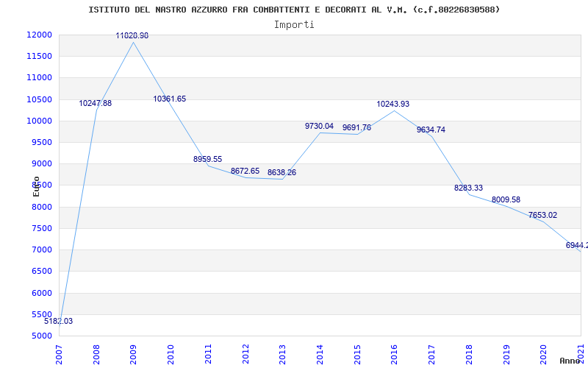Select the x-axis year 2009
The height and width of the screenshot is (368, 588).
[x=134, y=354]
